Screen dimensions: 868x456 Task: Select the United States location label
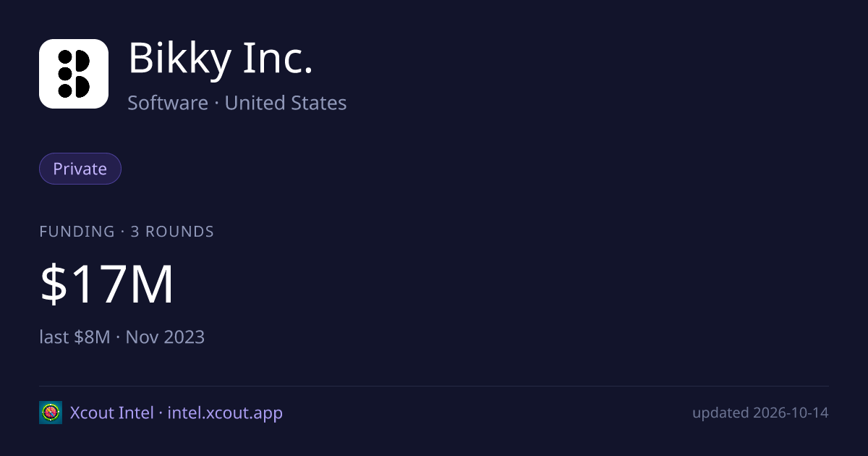click(286, 103)
